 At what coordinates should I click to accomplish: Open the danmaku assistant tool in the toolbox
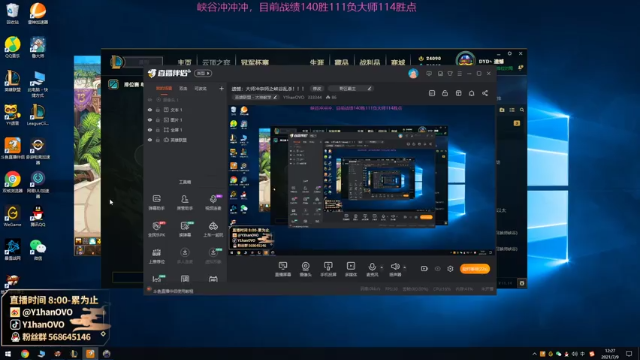pyautogui.click(x=156, y=202)
